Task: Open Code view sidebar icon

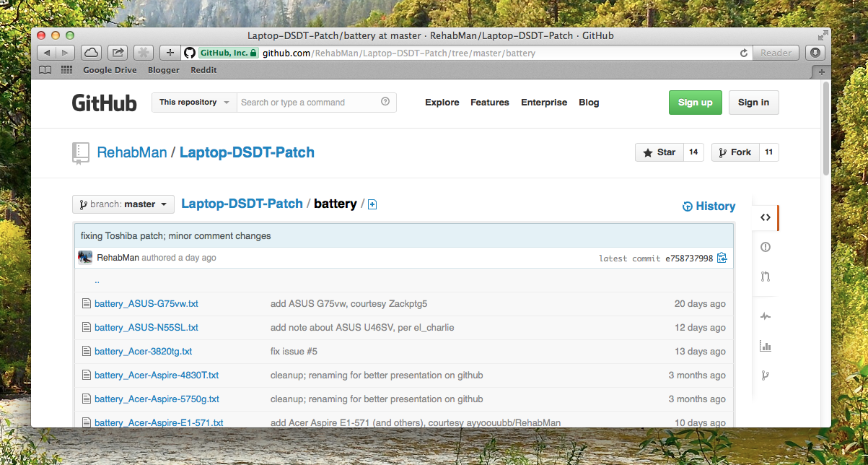Action: click(766, 217)
